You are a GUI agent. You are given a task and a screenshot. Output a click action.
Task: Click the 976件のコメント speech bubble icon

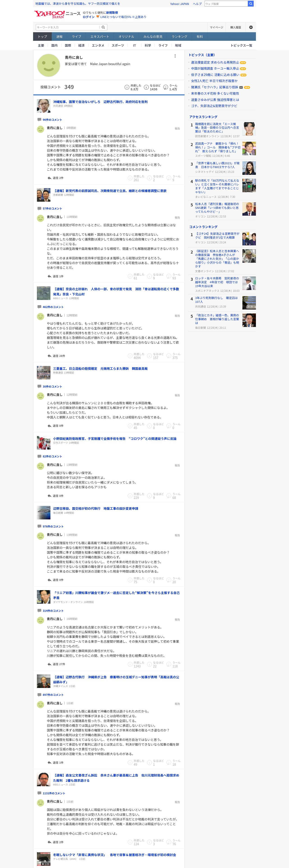coord(39,526)
